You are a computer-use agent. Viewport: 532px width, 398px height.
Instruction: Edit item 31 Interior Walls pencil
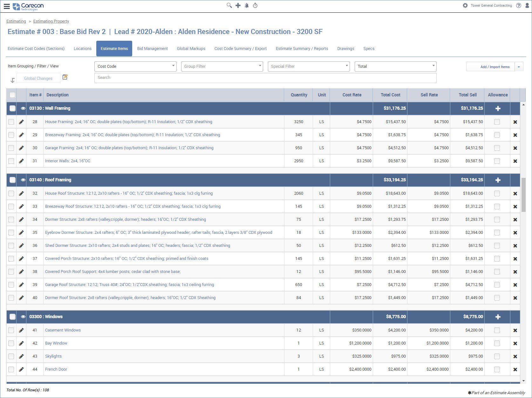[21, 161]
